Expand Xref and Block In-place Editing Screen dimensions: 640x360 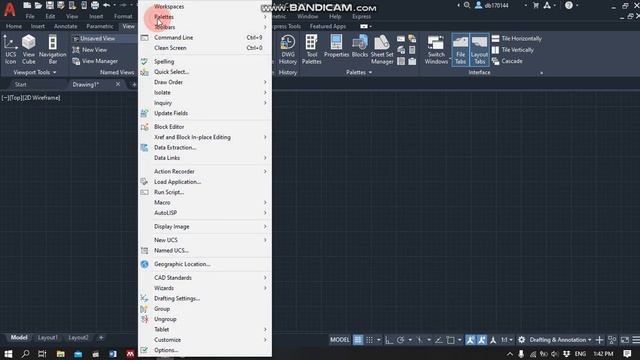click(x=205, y=137)
